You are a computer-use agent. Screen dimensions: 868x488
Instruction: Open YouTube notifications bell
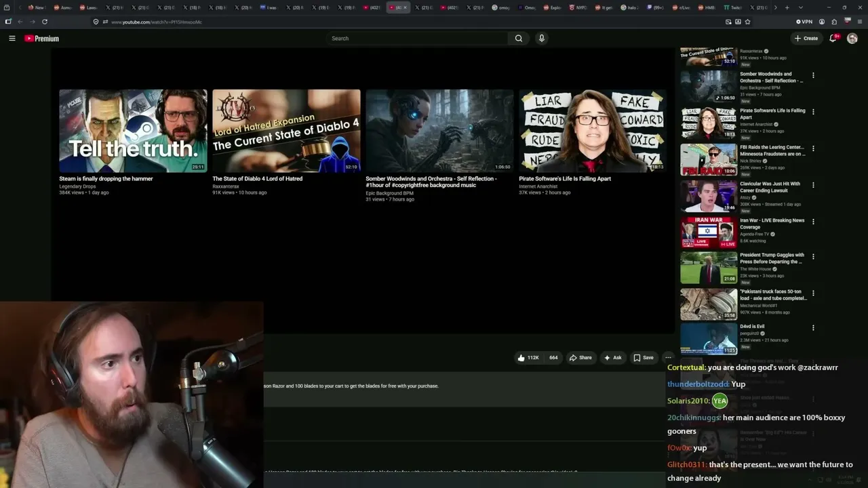[x=833, y=39]
